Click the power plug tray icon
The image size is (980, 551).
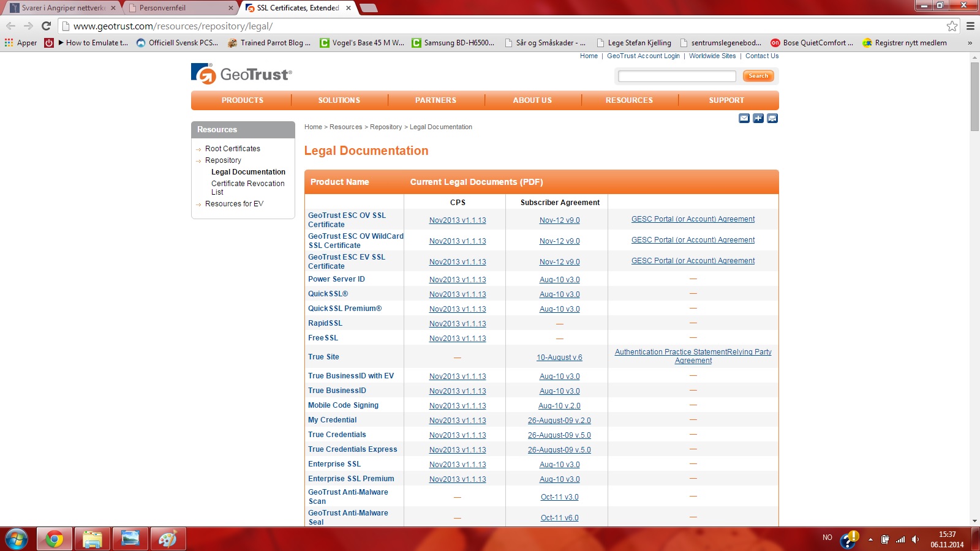click(885, 539)
